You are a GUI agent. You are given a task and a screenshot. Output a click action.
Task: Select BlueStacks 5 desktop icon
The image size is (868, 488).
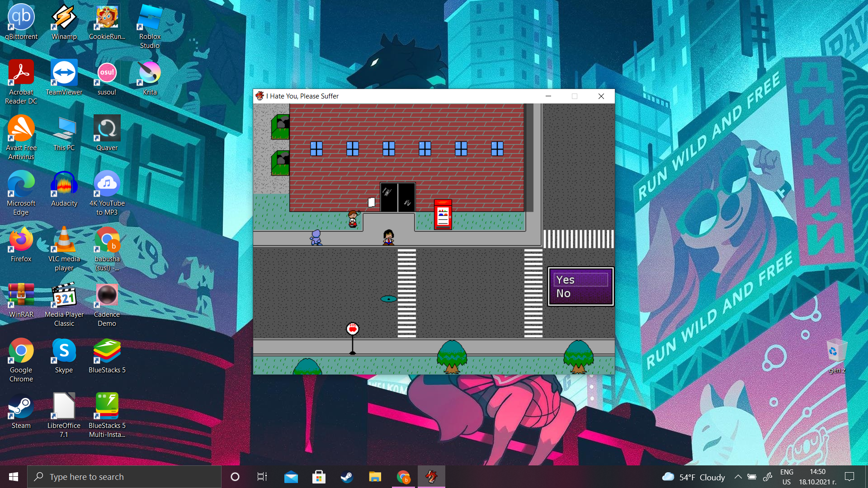107,356
